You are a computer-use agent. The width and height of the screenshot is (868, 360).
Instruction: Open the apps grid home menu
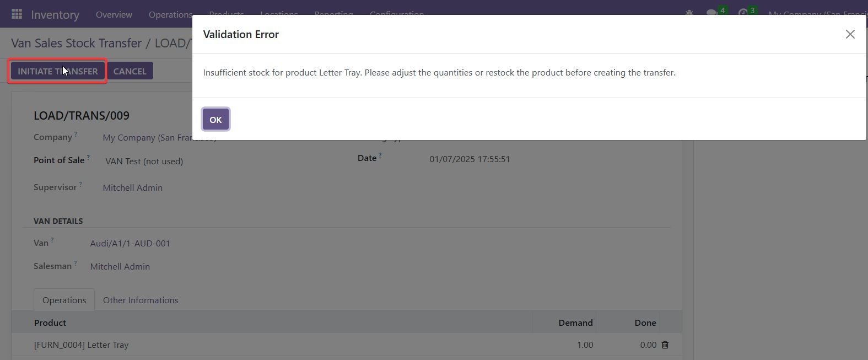(17, 14)
